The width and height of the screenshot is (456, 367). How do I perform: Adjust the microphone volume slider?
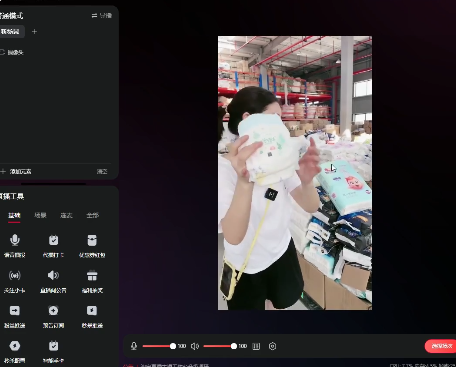point(158,346)
